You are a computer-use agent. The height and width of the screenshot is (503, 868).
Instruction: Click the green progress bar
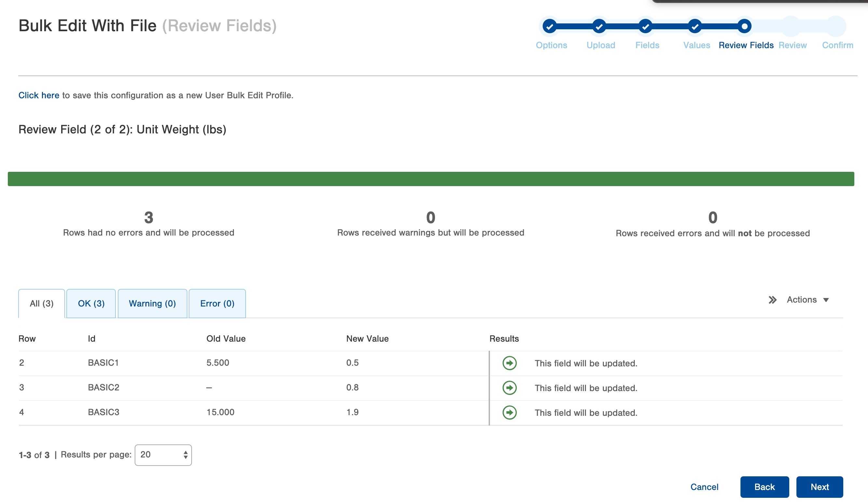430,179
